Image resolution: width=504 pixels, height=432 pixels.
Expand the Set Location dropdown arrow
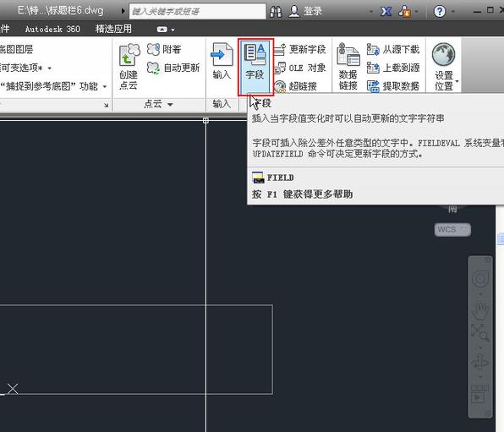(x=457, y=81)
